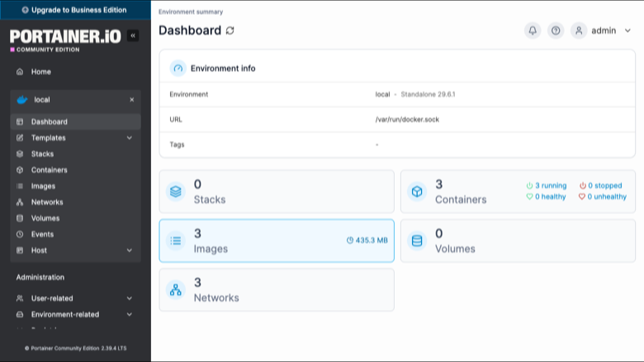
Task: Click the Stacks tile layers icon
Action: pos(176,191)
